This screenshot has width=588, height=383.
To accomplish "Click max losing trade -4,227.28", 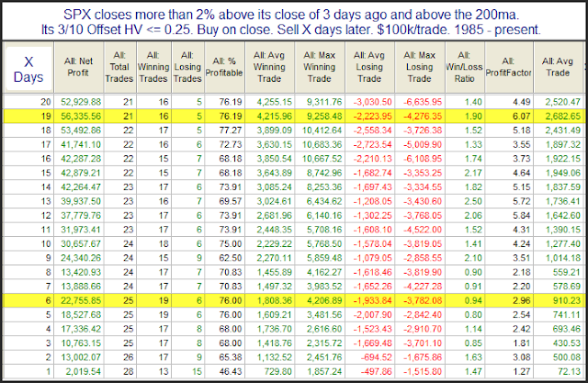I will click(x=423, y=287).
